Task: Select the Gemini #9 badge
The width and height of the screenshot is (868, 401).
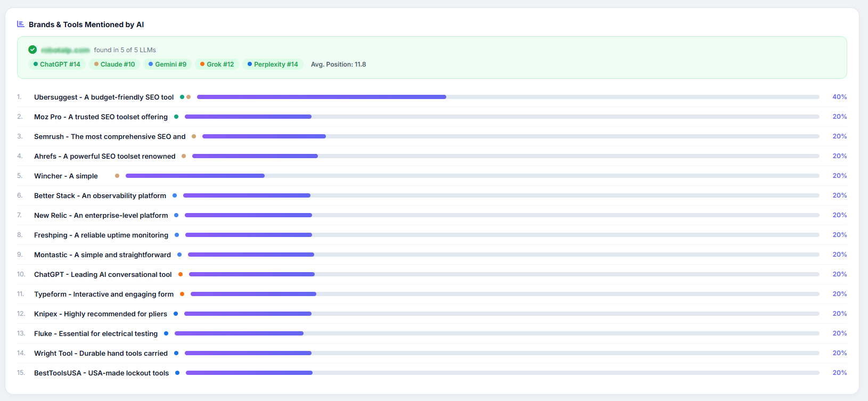Action: tap(168, 64)
